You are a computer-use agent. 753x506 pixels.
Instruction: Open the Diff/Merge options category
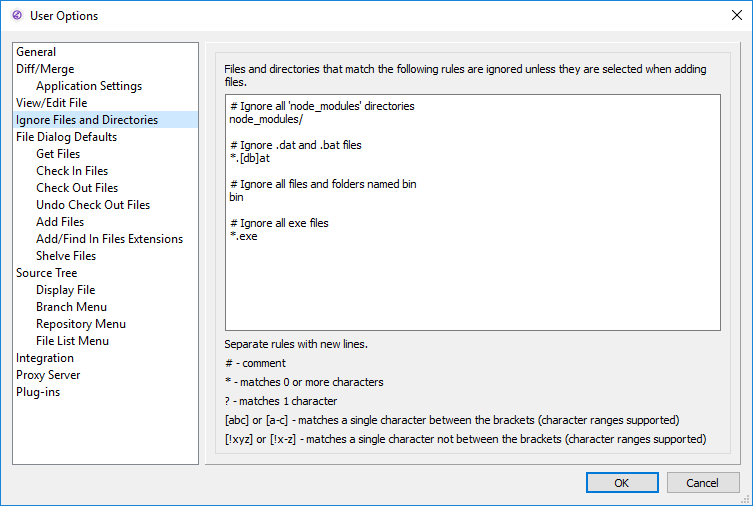point(45,69)
